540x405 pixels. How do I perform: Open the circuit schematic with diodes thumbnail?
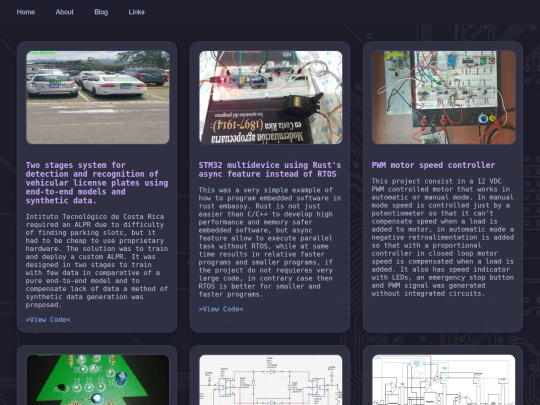click(x=271, y=380)
